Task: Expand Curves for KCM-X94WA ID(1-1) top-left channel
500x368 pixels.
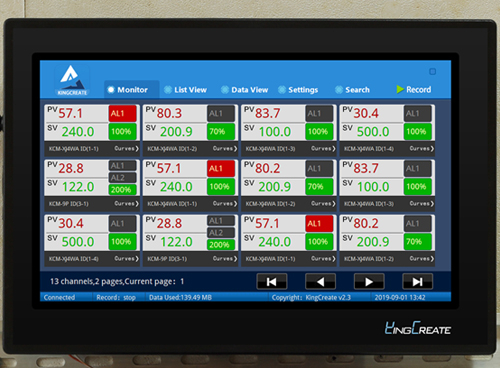Action: [x=126, y=149]
